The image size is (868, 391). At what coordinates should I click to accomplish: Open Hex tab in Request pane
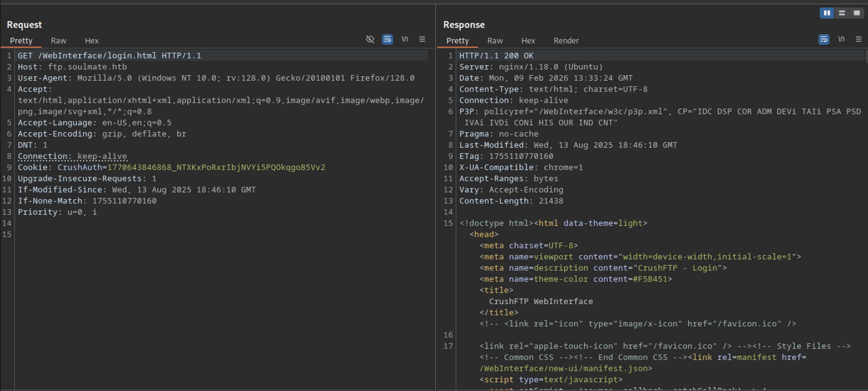click(92, 41)
